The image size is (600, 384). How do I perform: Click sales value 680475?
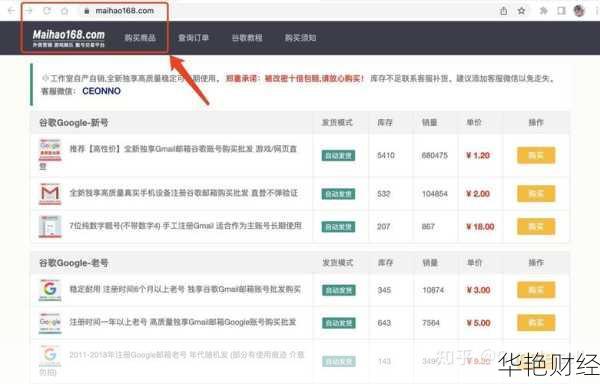pos(435,156)
